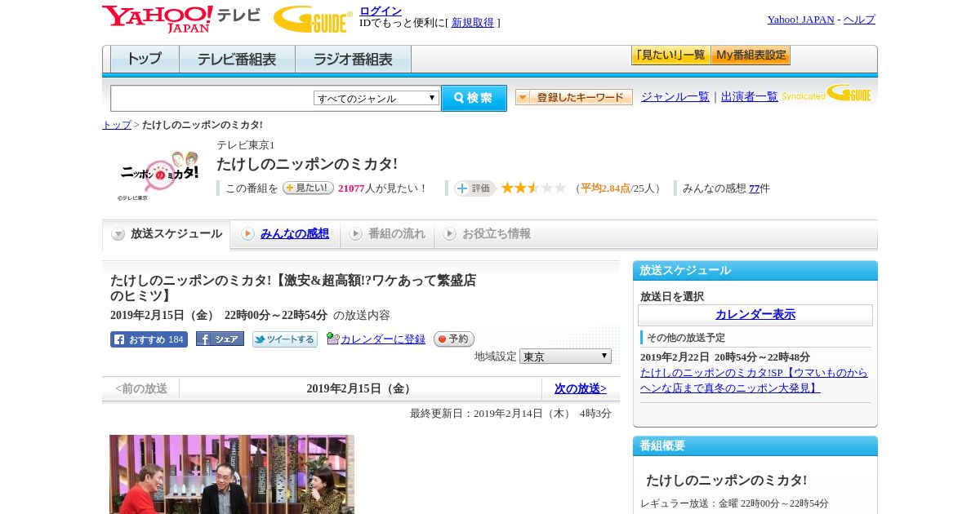
Task: Click the 番組概要 sidebar panel header
Action: click(755, 446)
